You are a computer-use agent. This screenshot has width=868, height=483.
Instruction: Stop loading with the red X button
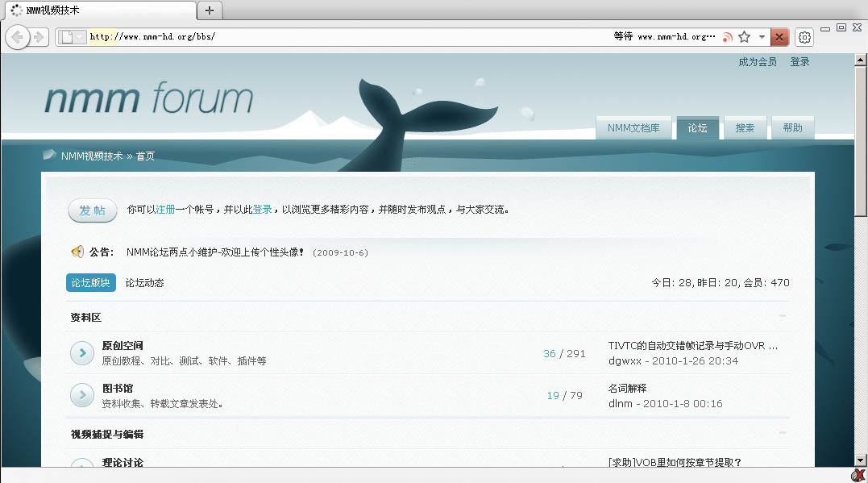(x=779, y=37)
